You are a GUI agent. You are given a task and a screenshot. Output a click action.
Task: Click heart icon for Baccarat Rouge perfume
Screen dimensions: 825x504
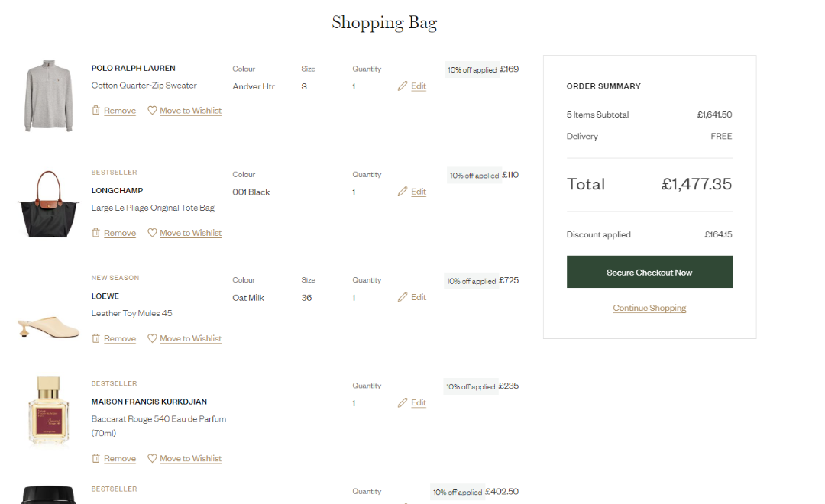[152, 459]
